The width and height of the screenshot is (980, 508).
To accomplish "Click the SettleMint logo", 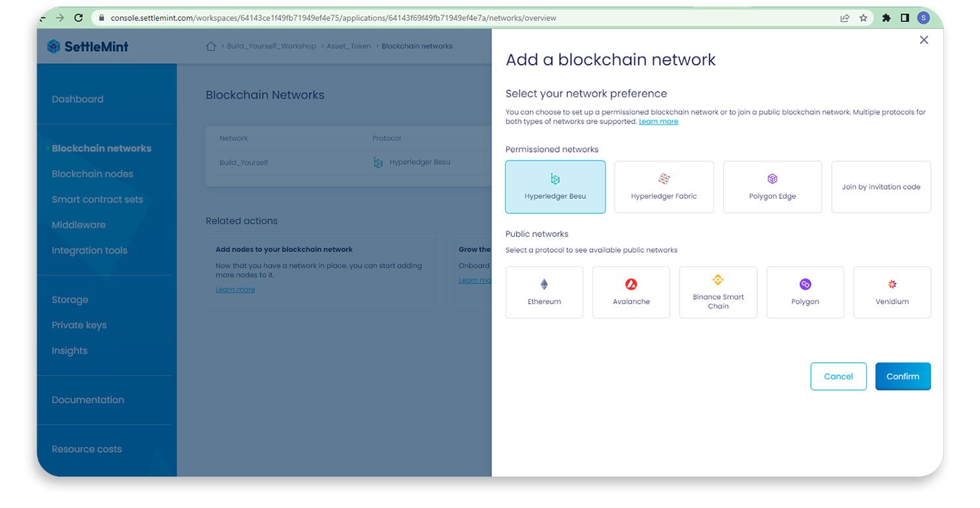I will tap(88, 46).
